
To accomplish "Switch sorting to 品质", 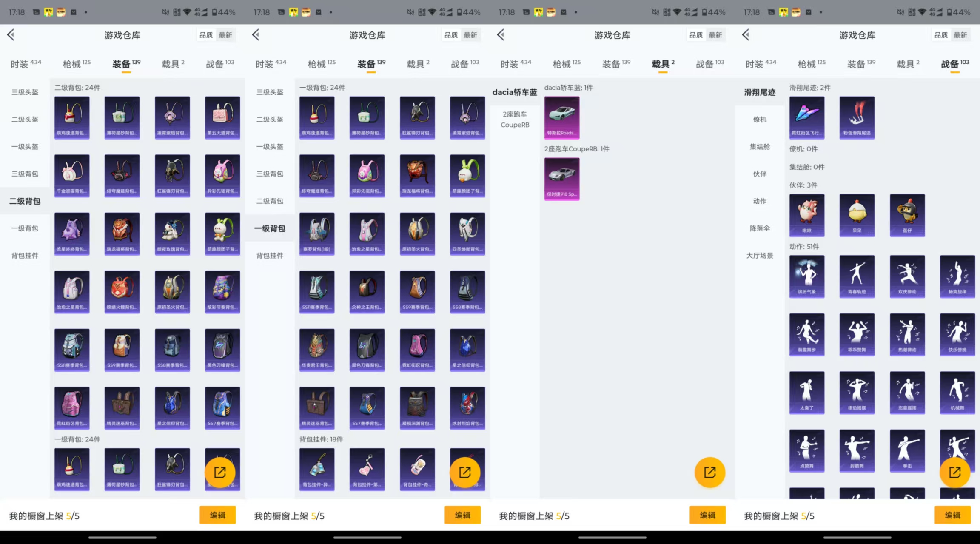I will coord(206,35).
